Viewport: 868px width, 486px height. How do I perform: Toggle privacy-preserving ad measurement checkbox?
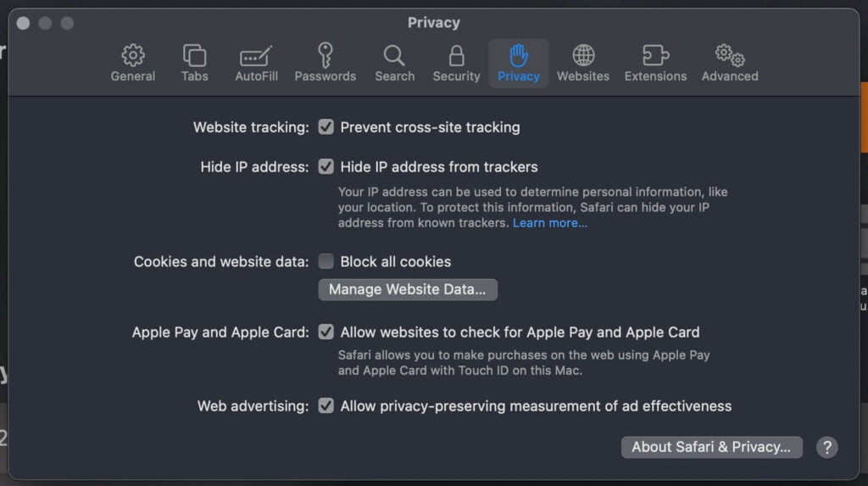point(326,406)
